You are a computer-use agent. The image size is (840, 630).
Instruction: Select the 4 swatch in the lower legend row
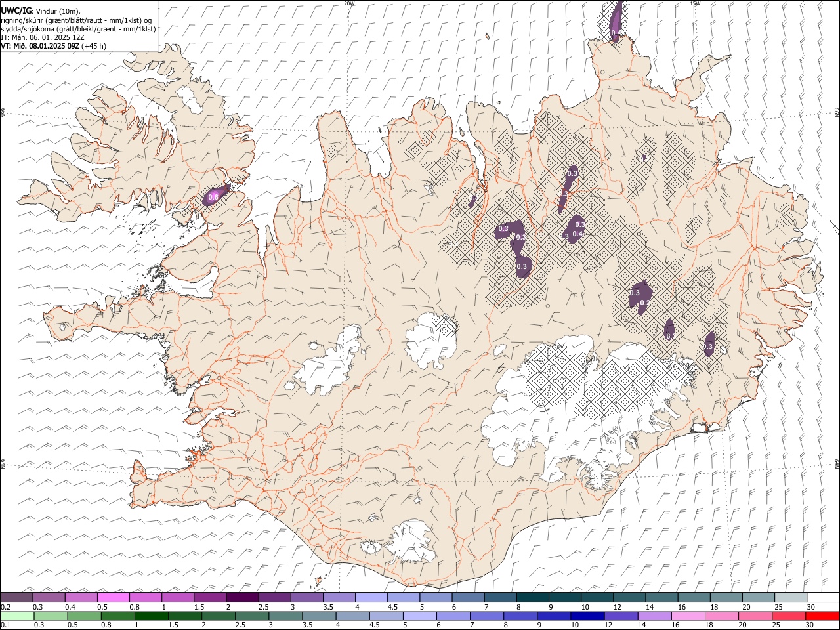[352, 616]
